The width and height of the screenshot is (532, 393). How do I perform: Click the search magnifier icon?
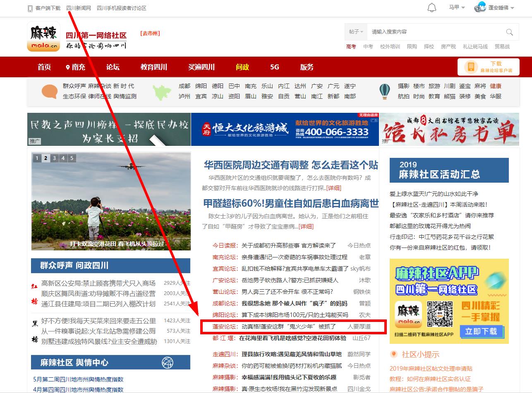tap(509, 32)
